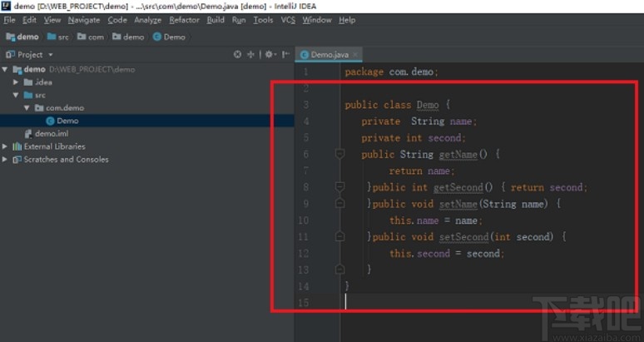Select the com.demo package in tree

click(65, 108)
